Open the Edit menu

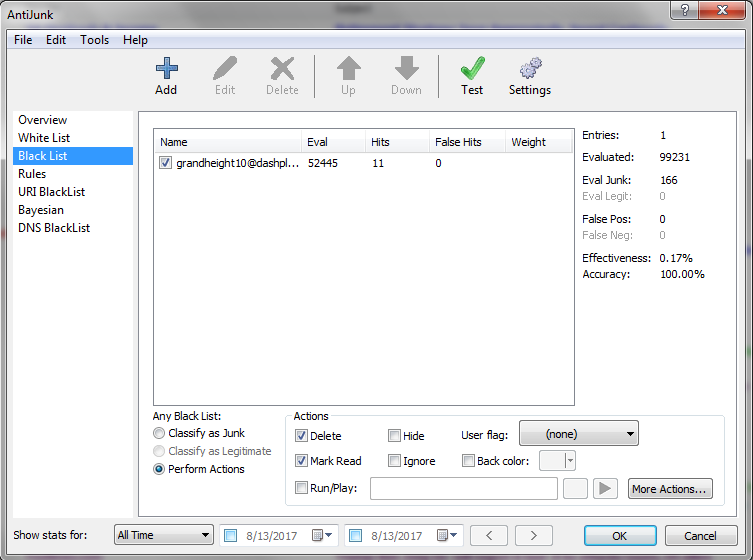56,40
